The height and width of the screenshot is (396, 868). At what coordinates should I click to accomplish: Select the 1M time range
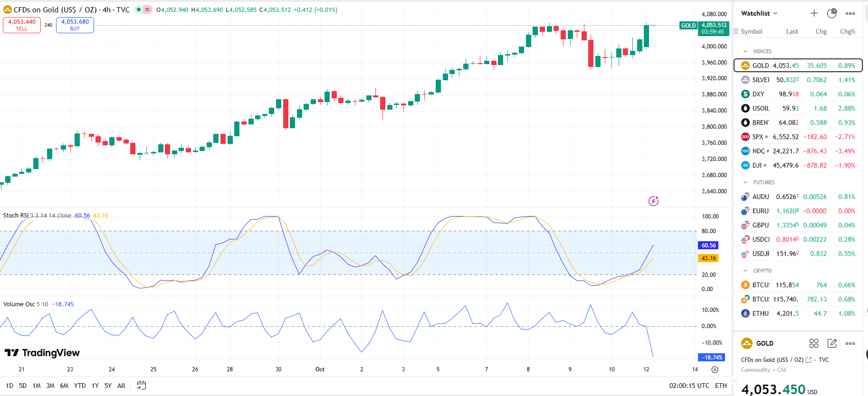pyautogui.click(x=37, y=386)
